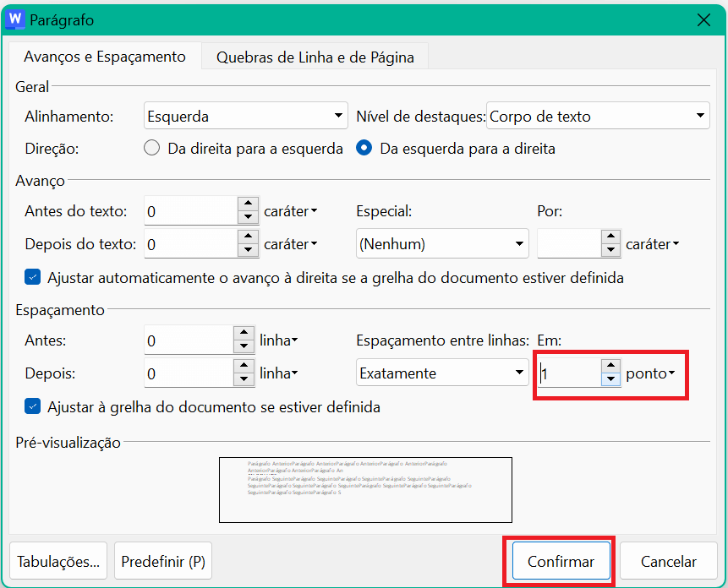Change units via the caráter dropdown beside Antes do texto
Screen dimensions: 728x588
tap(292, 211)
